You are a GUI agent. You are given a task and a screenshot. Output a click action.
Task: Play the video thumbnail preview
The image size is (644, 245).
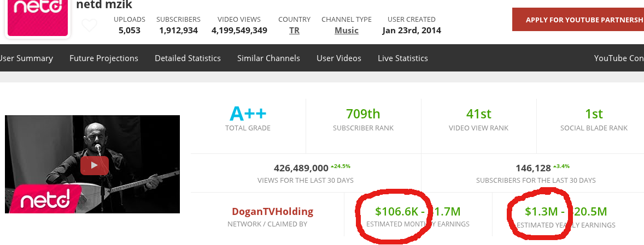[x=94, y=165]
